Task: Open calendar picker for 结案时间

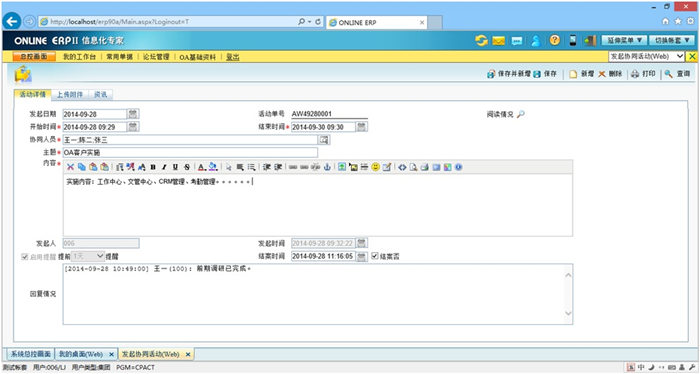Action: coord(362,256)
